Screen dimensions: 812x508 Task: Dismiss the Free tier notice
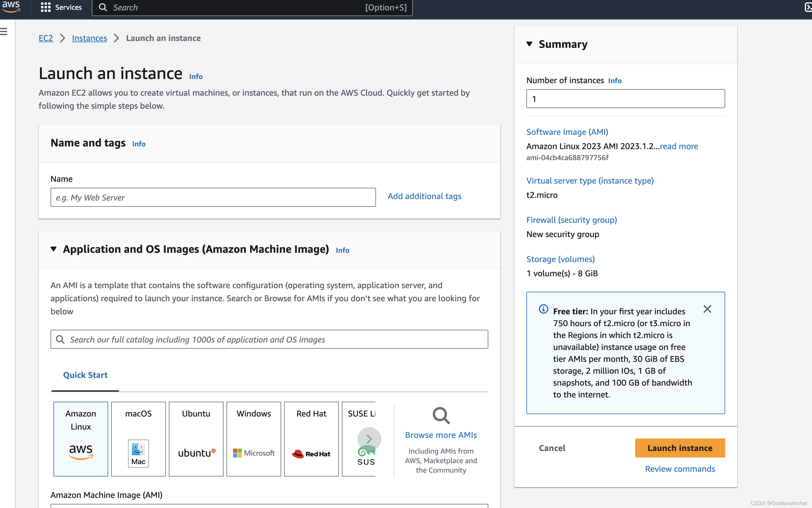(x=707, y=309)
